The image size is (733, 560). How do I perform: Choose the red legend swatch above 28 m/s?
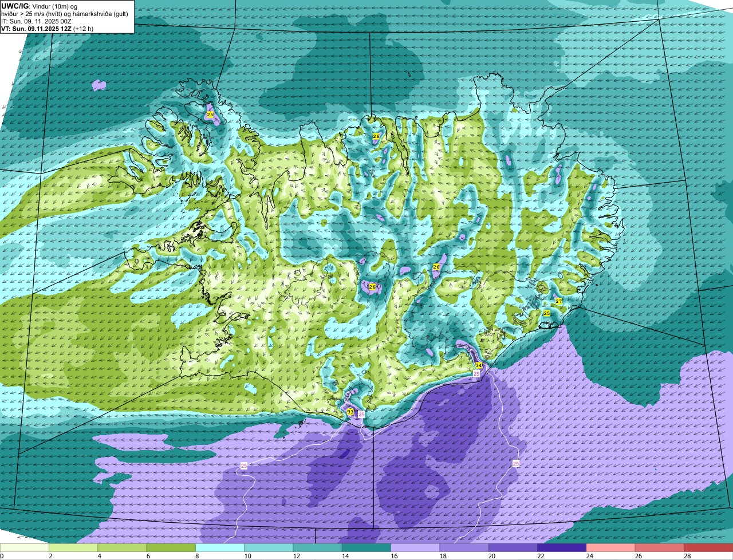(x=708, y=547)
